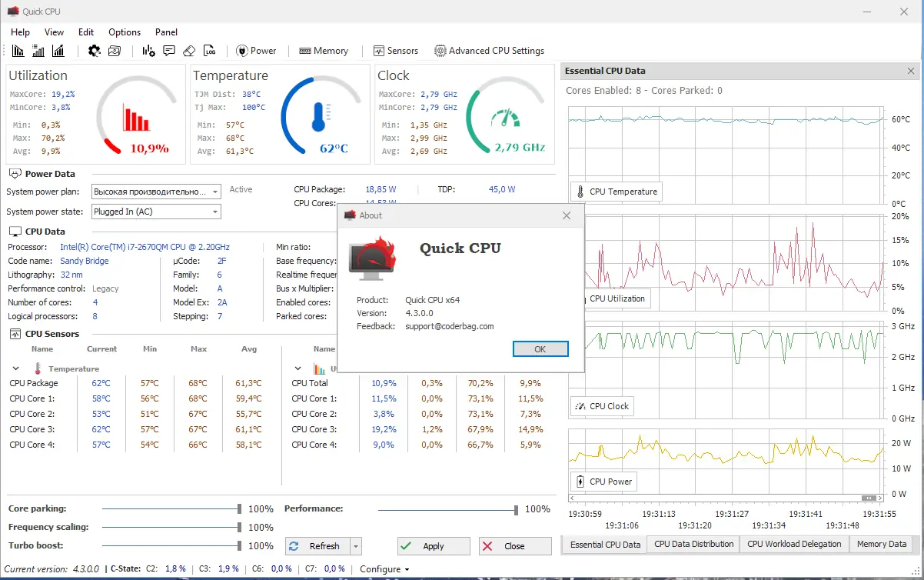
Task: Click the CPU Temperature chart label
Action: point(616,192)
